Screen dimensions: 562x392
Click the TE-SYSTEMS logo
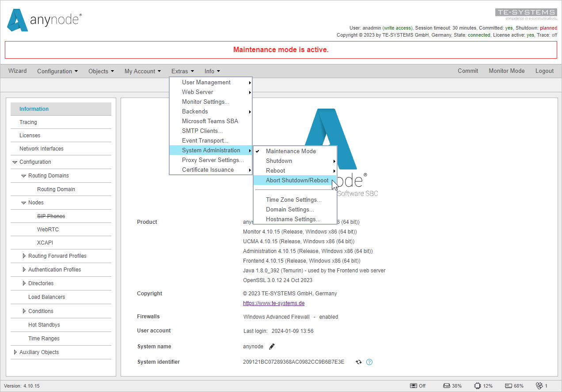[x=526, y=13]
